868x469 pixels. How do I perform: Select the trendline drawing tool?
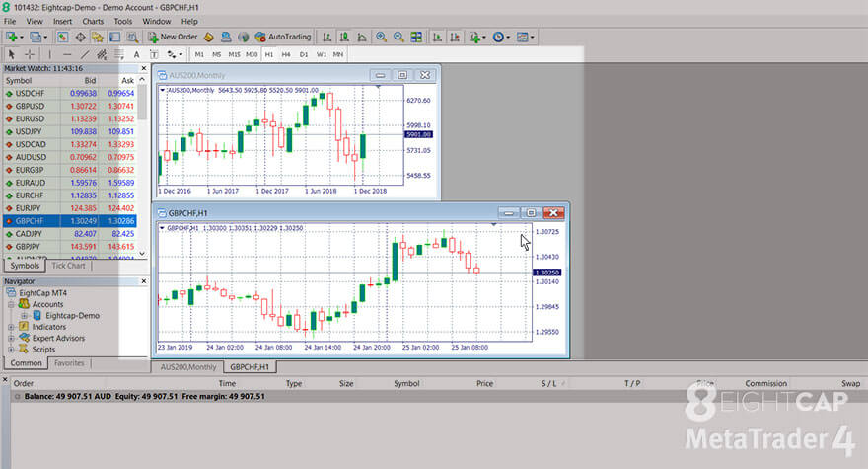pos(85,54)
